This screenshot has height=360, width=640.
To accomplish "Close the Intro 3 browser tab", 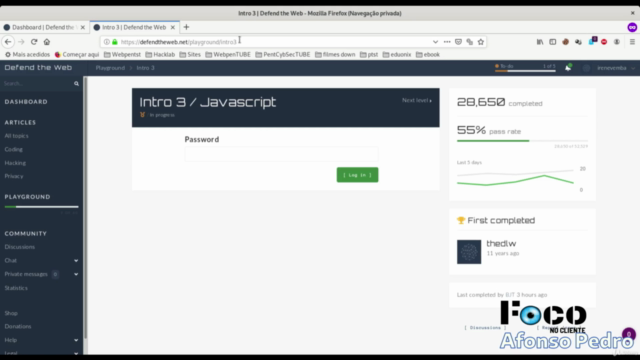I will tap(173, 27).
